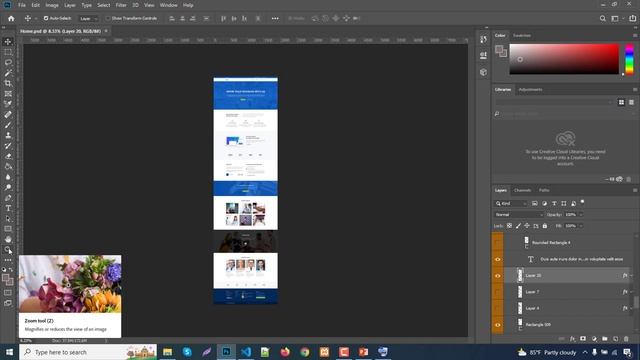Click the Type here to search box

pos(88,352)
